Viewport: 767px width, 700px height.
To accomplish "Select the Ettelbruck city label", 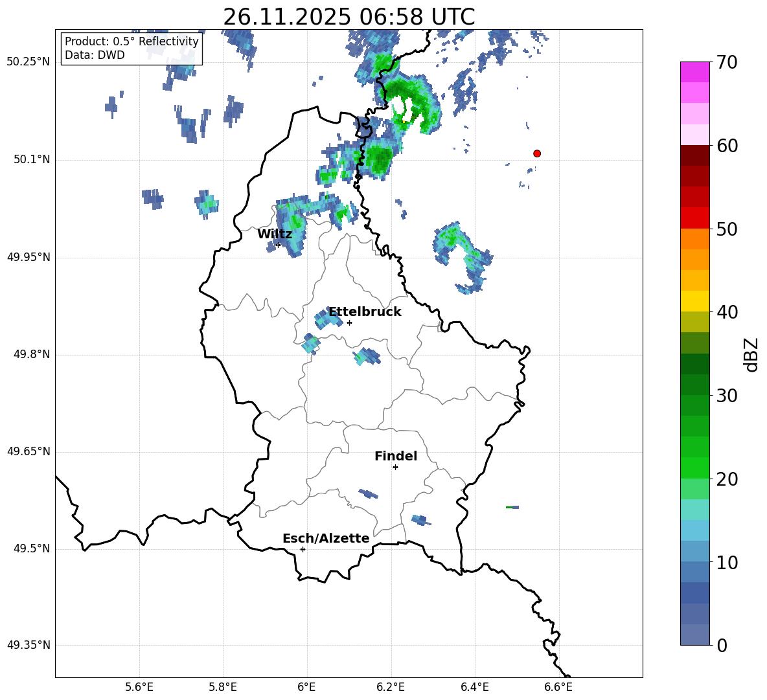I will point(365,312).
